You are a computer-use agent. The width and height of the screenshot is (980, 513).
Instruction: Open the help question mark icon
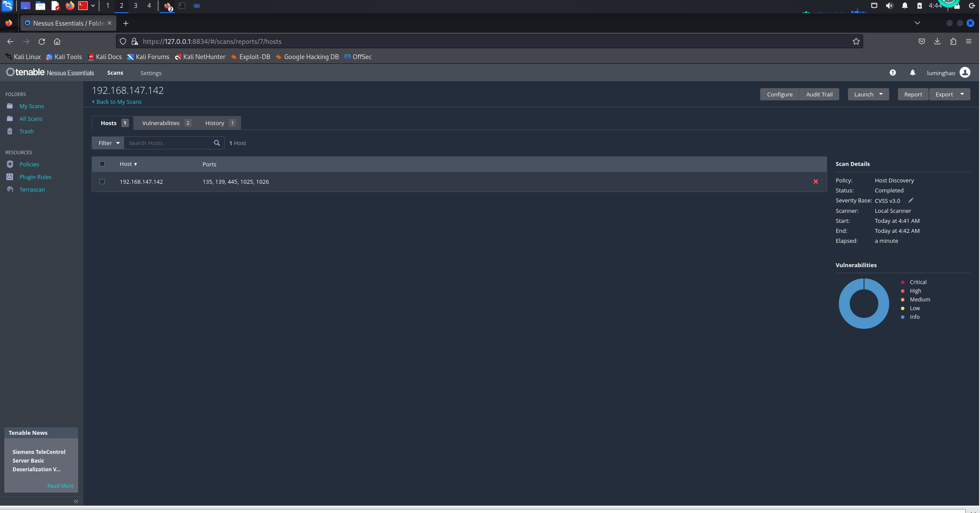892,73
